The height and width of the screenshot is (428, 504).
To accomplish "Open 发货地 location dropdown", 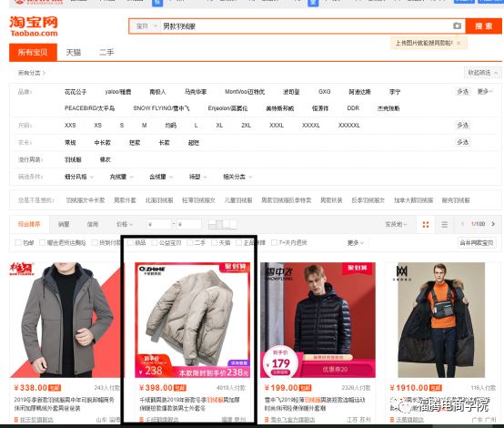I will click(396, 224).
